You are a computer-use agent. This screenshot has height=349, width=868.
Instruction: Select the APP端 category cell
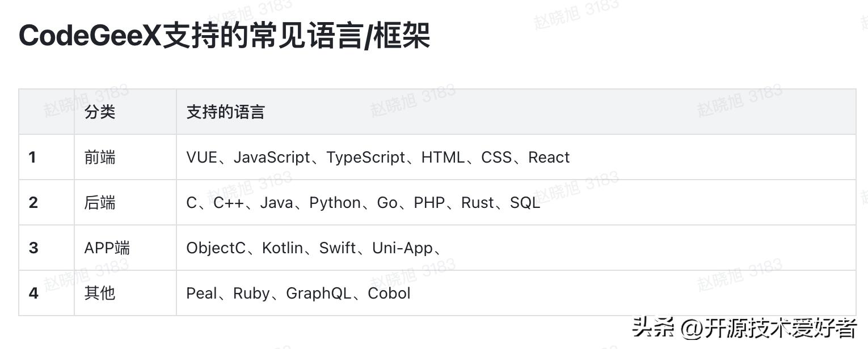click(x=107, y=248)
